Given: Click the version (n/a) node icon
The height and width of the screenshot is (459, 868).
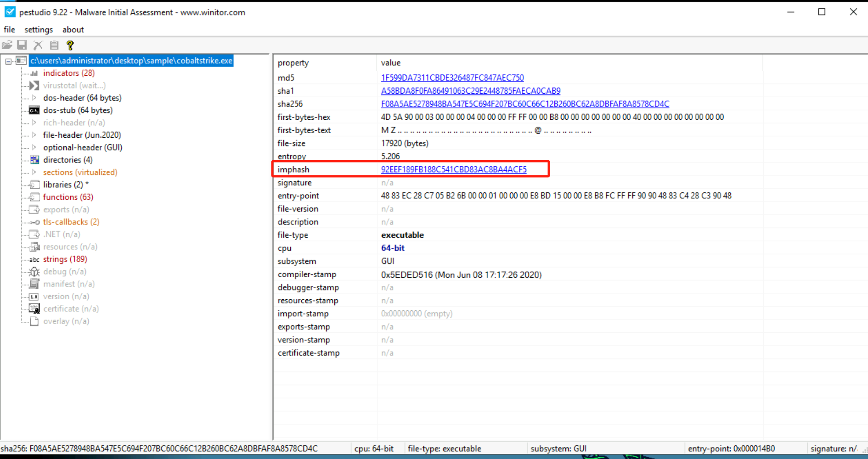Looking at the screenshot, I should pyautogui.click(x=34, y=297).
